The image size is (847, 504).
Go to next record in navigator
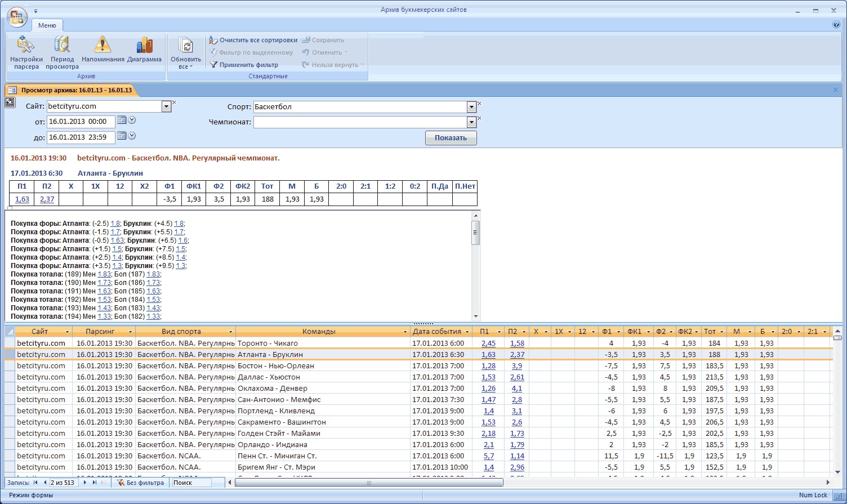tap(85, 483)
